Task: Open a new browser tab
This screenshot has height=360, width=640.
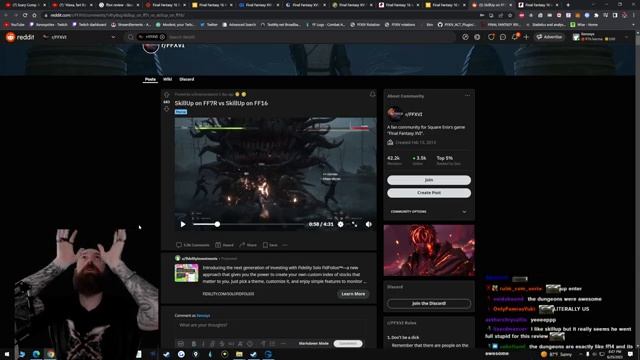Action: coord(568,5)
